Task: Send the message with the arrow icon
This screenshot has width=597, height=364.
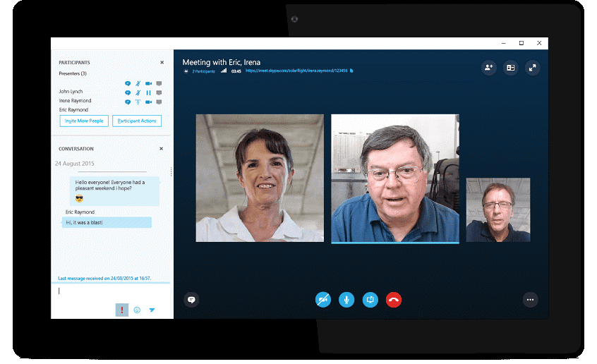Action: (152, 310)
